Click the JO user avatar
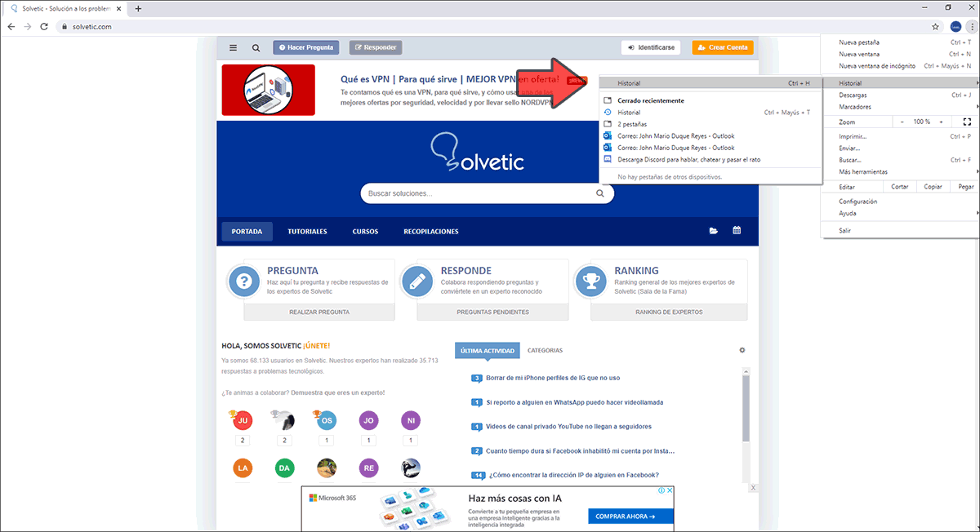The height and width of the screenshot is (532, 980). (368, 421)
